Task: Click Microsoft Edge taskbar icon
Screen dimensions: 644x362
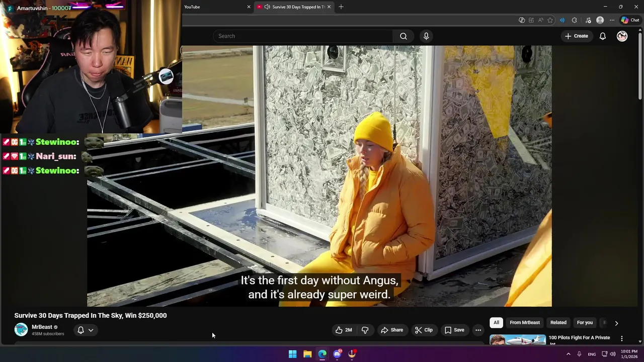Action: click(x=322, y=354)
